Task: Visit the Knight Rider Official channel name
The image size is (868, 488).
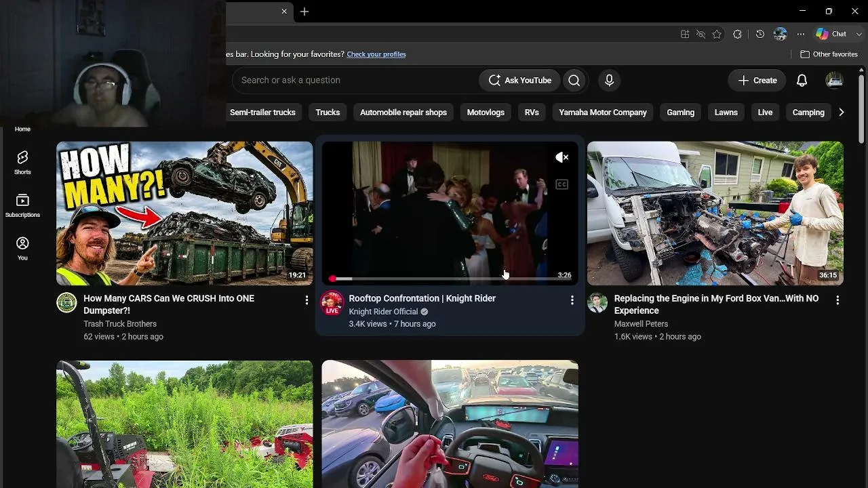Action: click(383, 312)
